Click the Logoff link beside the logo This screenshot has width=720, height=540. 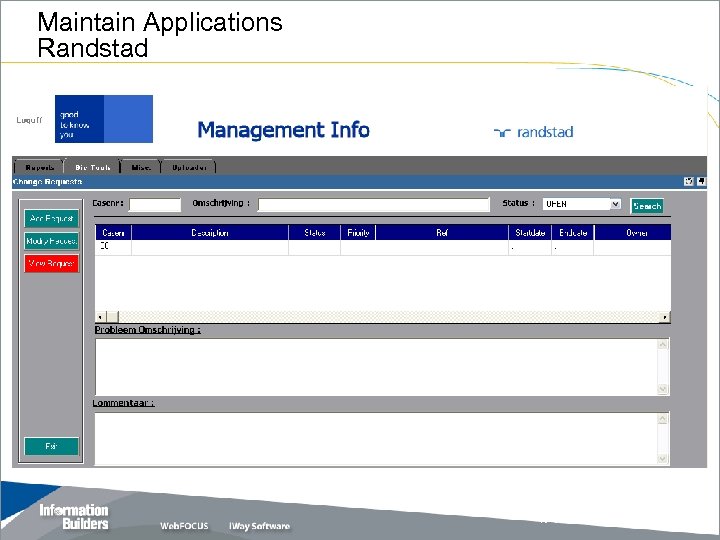29,120
